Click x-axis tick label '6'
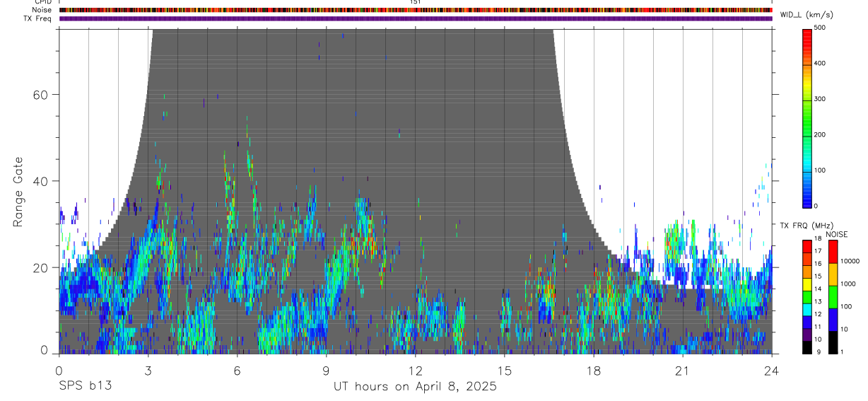This screenshot has width=868, height=401. click(x=237, y=371)
